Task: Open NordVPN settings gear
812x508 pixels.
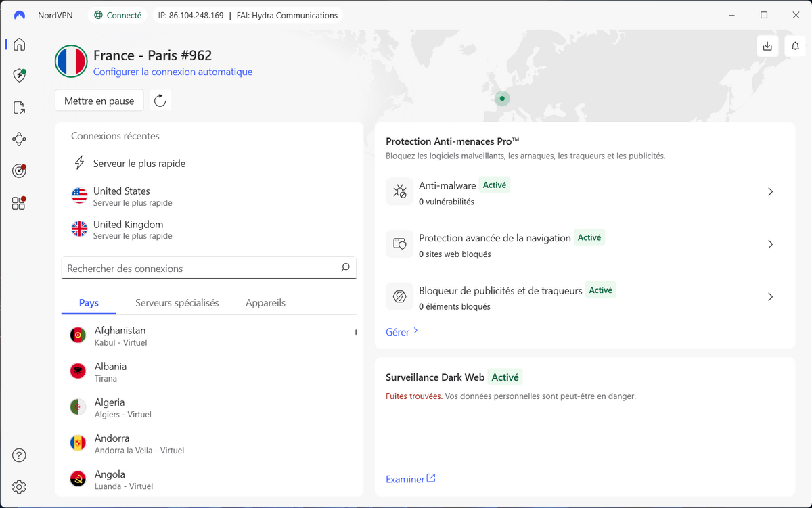Action: (x=19, y=486)
